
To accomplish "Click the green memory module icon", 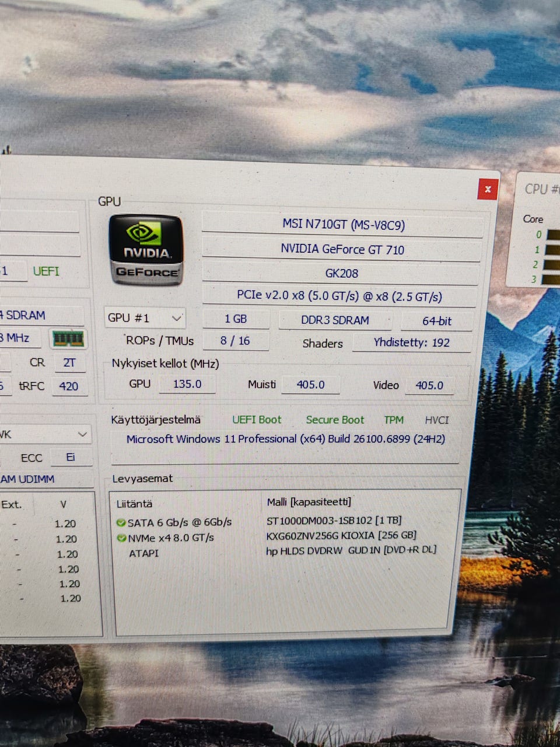I will [x=68, y=338].
